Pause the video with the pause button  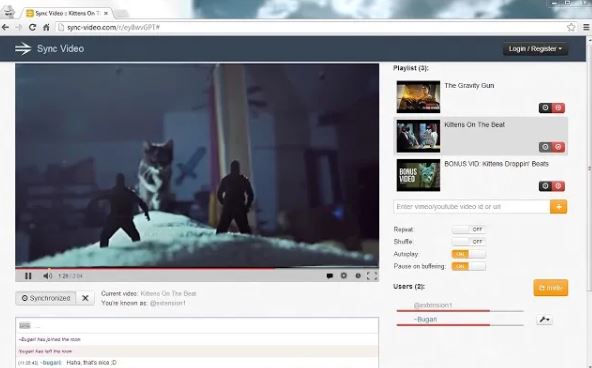pos(28,276)
